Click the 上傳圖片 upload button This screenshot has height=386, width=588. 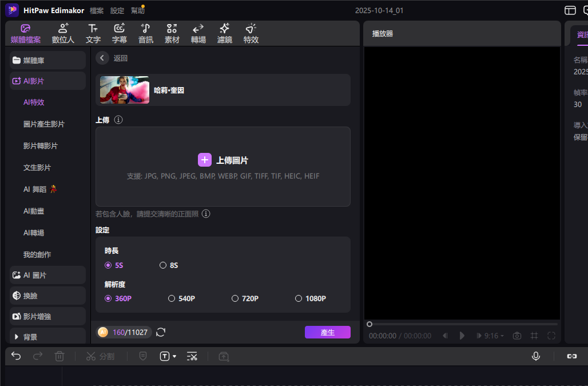(x=223, y=160)
